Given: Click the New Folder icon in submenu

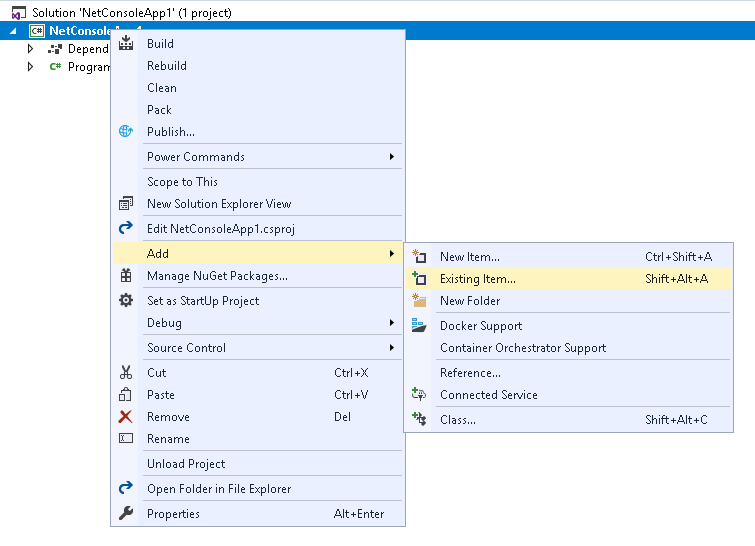Looking at the screenshot, I should pyautogui.click(x=419, y=301).
